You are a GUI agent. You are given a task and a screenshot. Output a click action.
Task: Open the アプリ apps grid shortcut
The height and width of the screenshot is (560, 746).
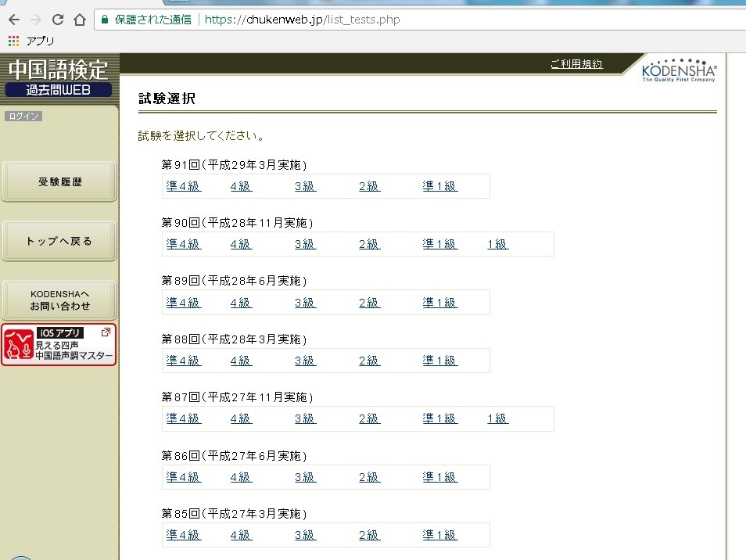pyautogui.click(x=31, y=41)
